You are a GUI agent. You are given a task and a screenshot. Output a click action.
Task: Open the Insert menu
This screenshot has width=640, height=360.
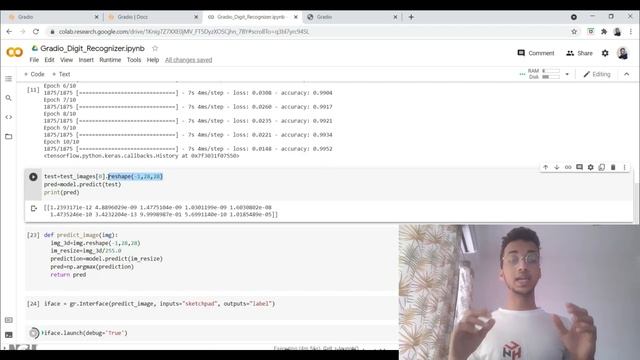click(x=86, y=60)
